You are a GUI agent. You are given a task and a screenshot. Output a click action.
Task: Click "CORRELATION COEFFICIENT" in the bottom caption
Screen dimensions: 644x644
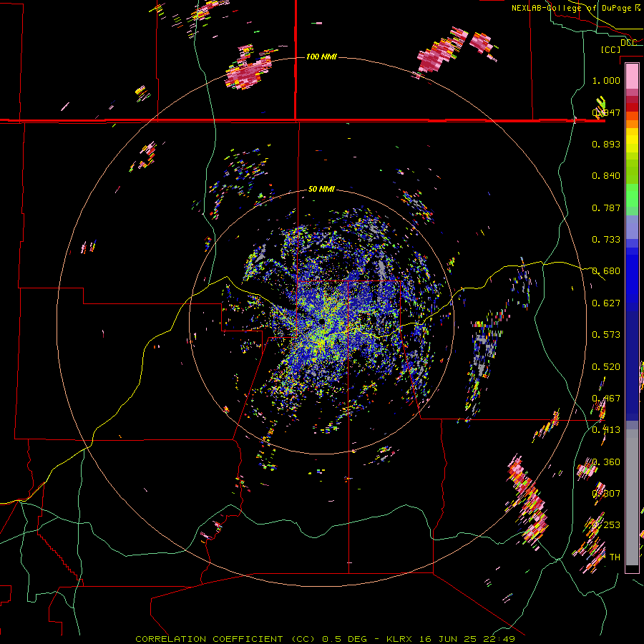coord(209,639)
